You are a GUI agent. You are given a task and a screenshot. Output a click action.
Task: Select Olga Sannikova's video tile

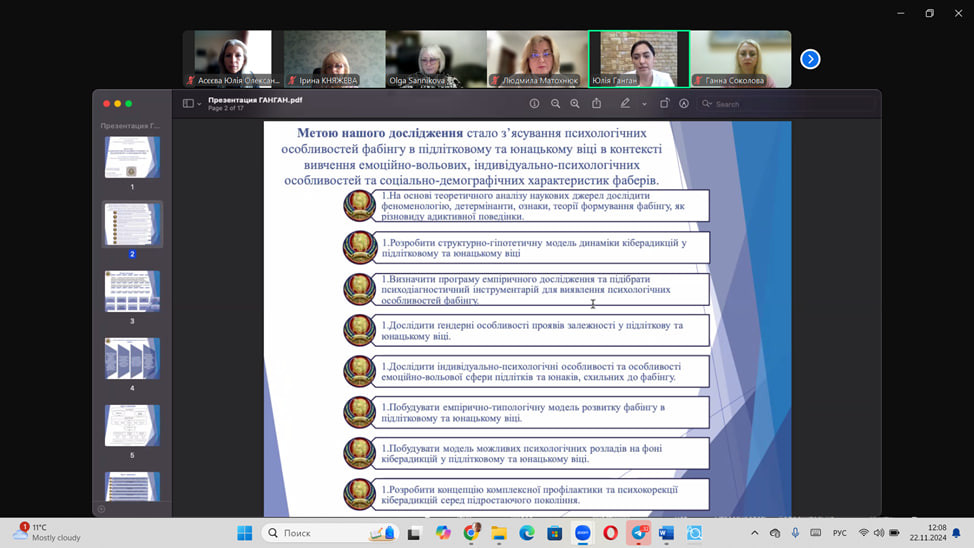pos(436,59)
